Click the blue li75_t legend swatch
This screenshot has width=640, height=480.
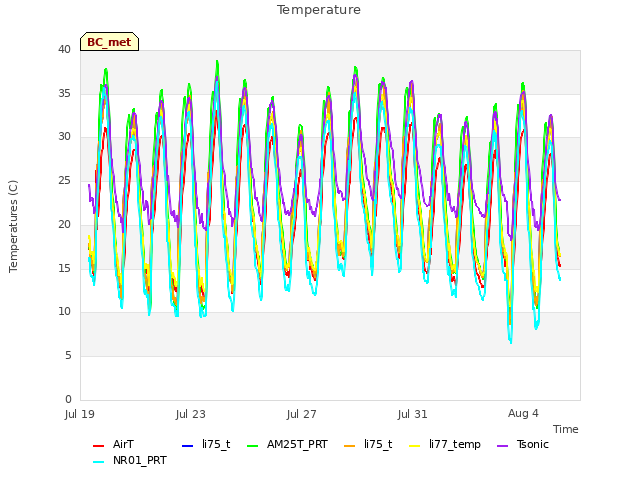[187, 445]
